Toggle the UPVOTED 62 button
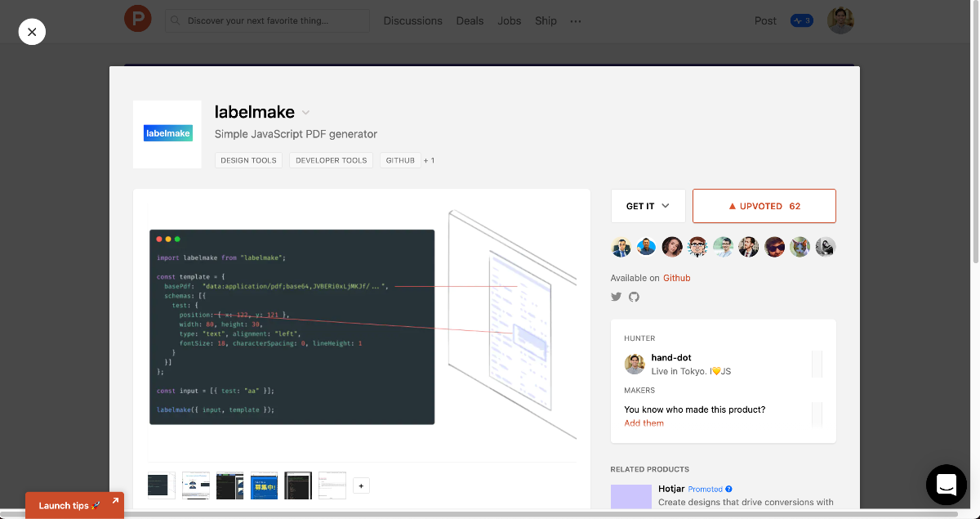Viewport: 980px width, 519px height. pyautogui.click(x=764, y=206)
